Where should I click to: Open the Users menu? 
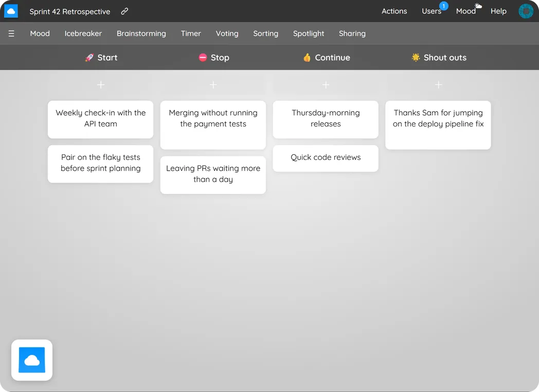pos(432,11)
